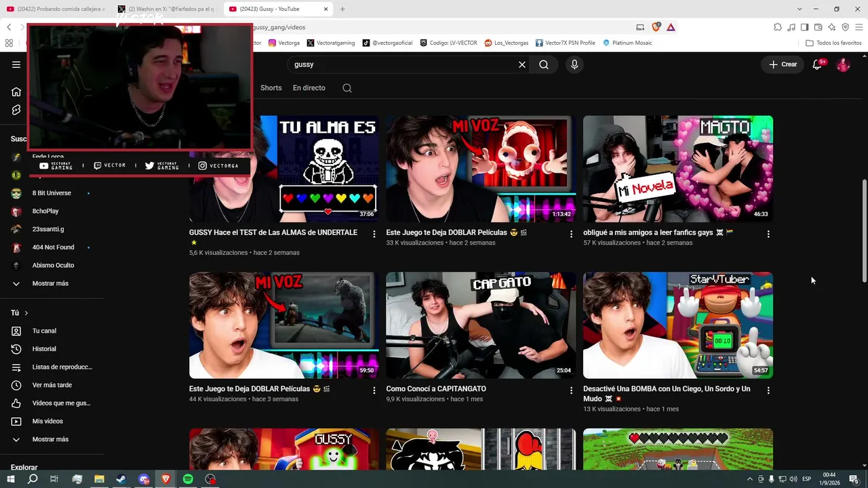This screenshot has width=868, height=488.
Task: Open the Brave music playlist icon
Action: 791,27
